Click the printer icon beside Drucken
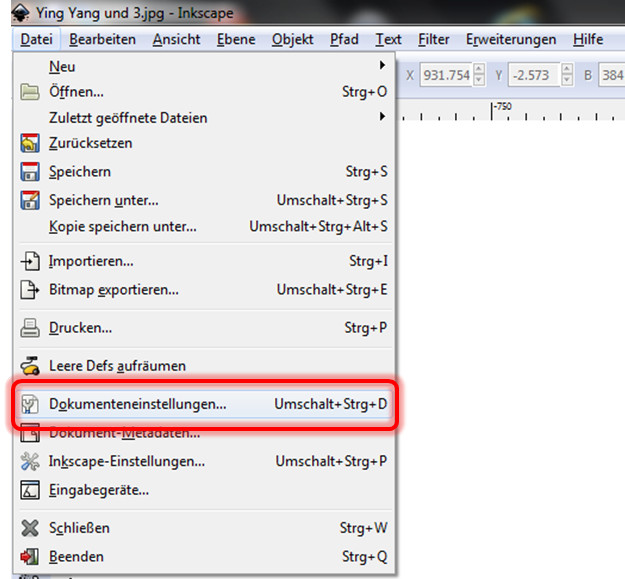The image size is (625, 579). pos(30,328)
